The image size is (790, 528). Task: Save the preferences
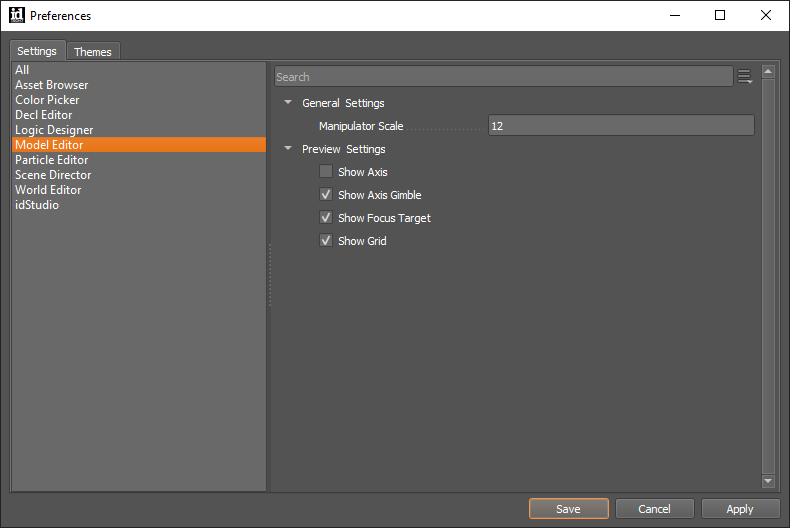click(568, 509)
